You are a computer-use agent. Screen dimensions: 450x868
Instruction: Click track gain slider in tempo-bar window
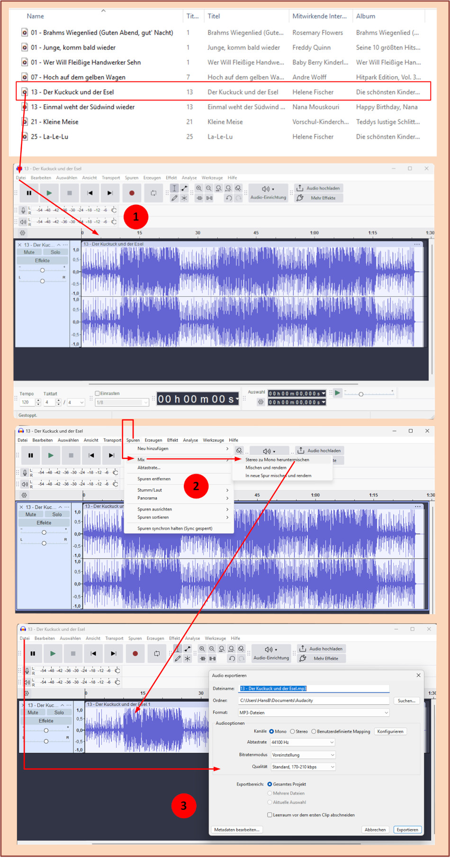click(x=42, y=270)
